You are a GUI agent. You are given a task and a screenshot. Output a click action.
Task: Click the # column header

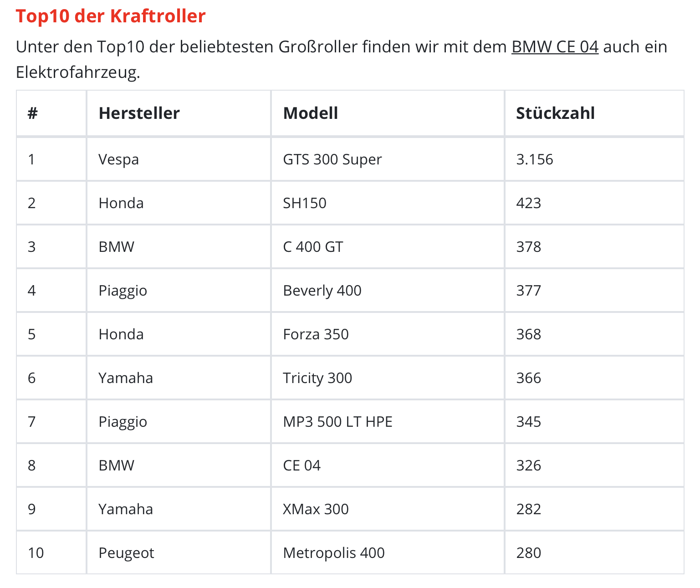pyautogui.click(x=32, y=113)
